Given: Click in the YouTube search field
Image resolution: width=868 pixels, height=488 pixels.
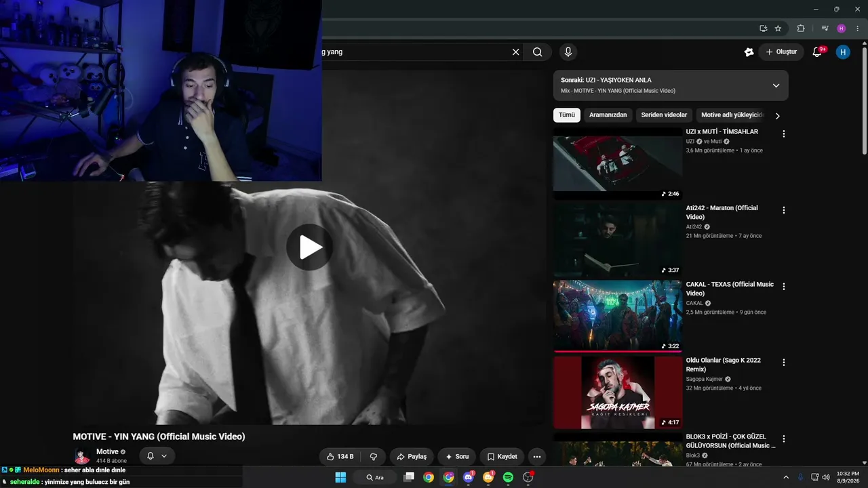Looking at the screenshot, I should [x=414, y=52].
